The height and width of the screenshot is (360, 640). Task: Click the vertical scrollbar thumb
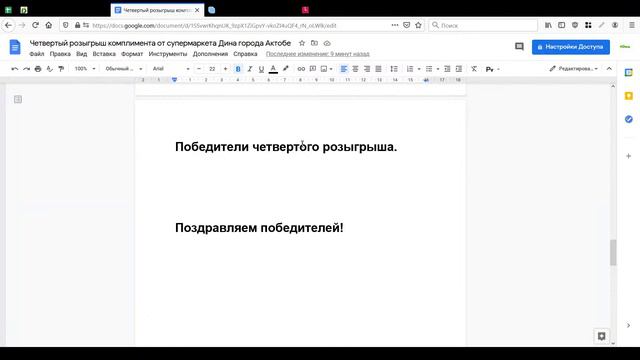coord(613,253)
